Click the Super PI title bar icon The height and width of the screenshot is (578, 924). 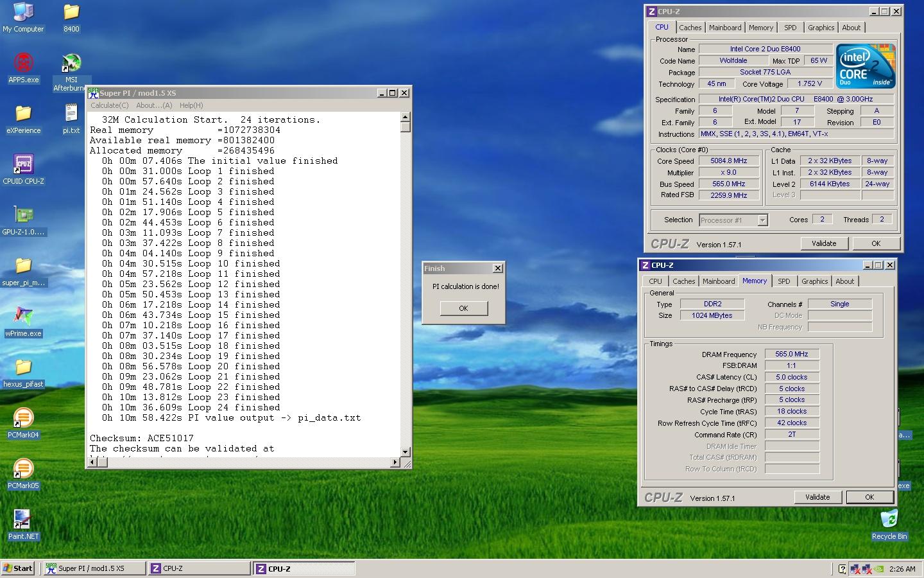click(x=93, y=92)
